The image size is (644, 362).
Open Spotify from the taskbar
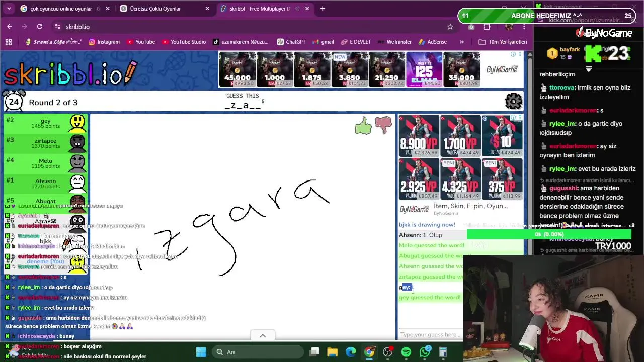407,352
